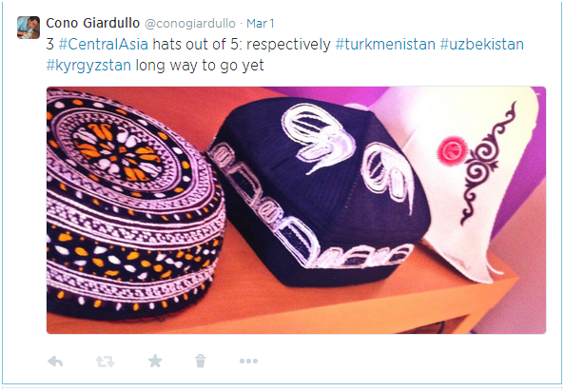The height and width of the screenshot is (392, 565).
Task: Open the @conogiardullo handle link
Action: point(190,24)
